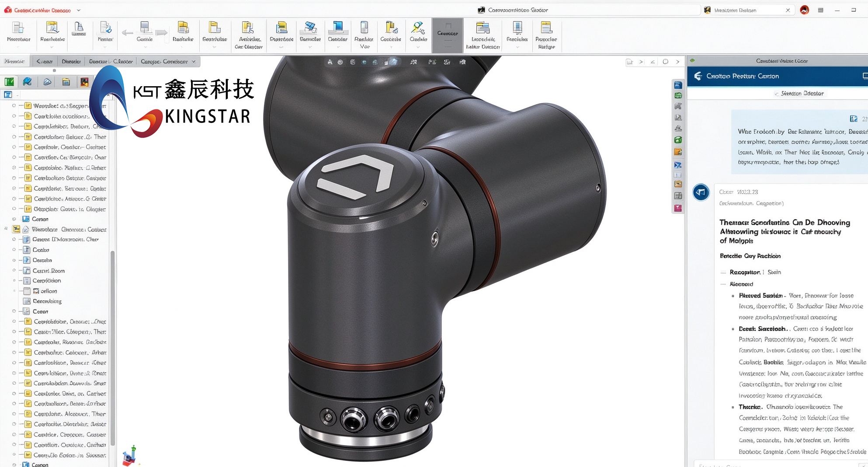Toggle the square box on the 'orllom' tree row
The image size is (868, 467).
(27, 291)
